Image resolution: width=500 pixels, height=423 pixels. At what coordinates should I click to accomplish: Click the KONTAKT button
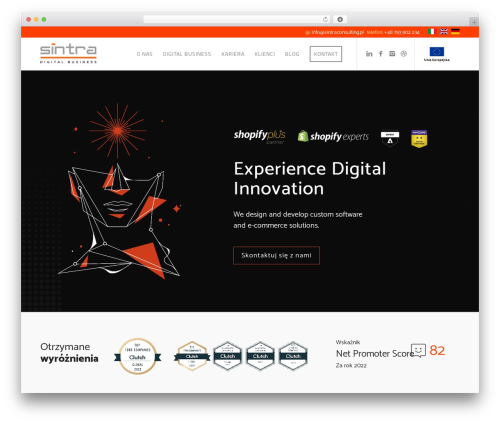(x=326, y=54)
